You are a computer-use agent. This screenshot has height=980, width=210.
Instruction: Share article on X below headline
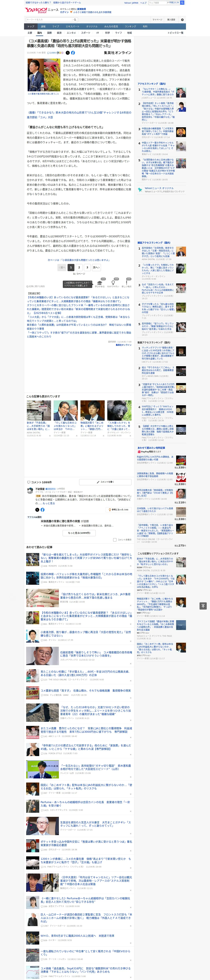(x=68, y=53)
